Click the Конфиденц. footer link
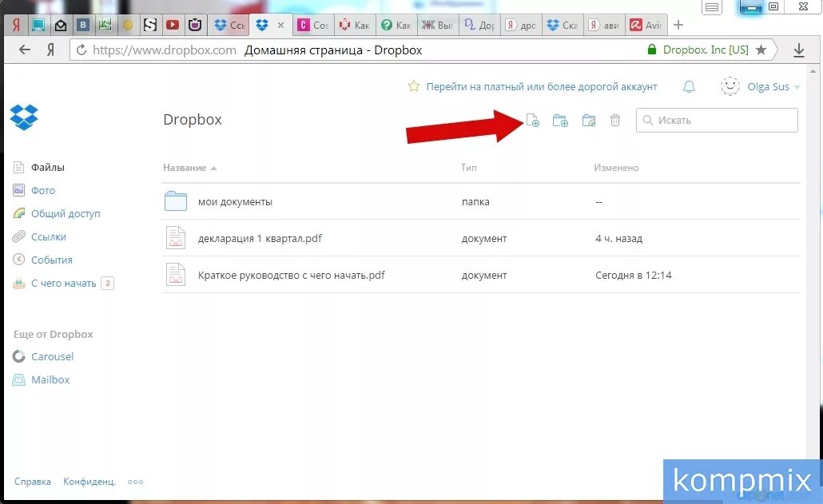 pos(89,482)
